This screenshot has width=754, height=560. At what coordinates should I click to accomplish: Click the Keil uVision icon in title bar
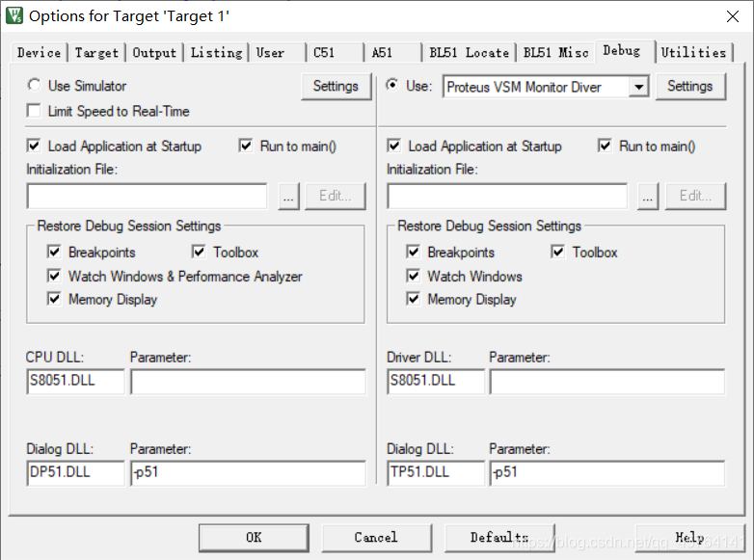[x=13, y=15]
